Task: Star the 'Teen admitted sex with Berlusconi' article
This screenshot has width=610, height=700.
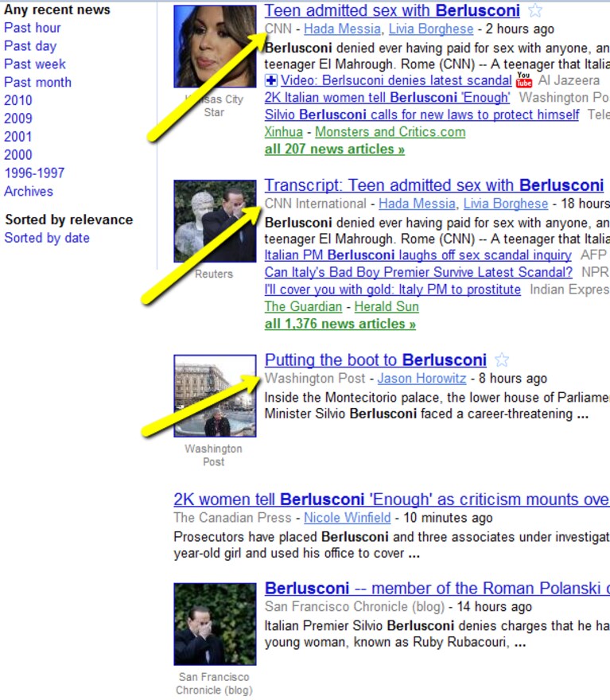Action: [534, 10]
